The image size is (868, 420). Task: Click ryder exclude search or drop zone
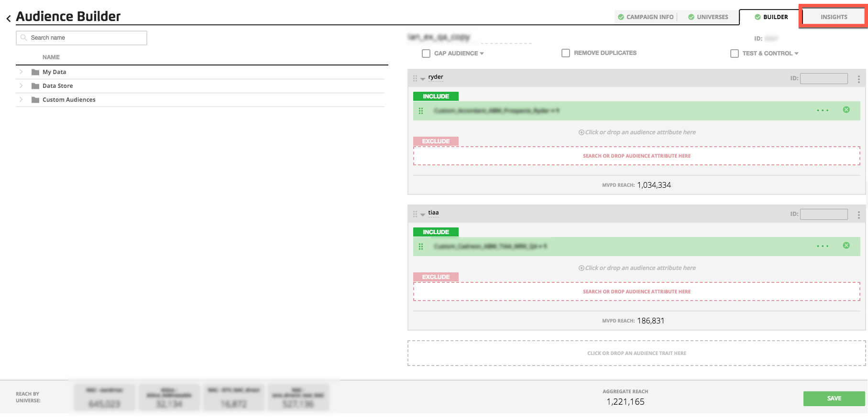click(637, 156)
